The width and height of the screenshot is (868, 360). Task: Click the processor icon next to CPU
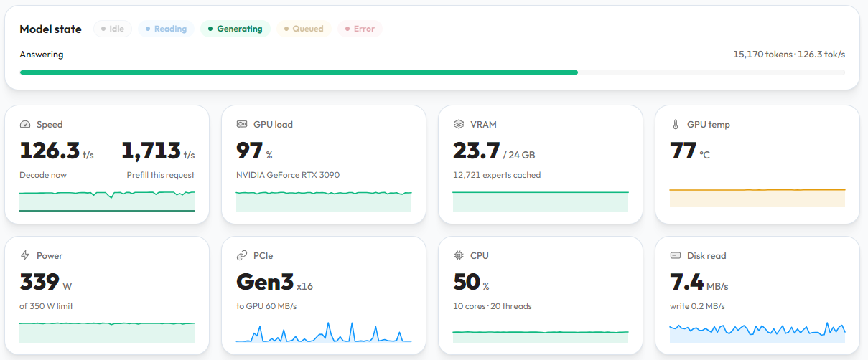(459, 255)
